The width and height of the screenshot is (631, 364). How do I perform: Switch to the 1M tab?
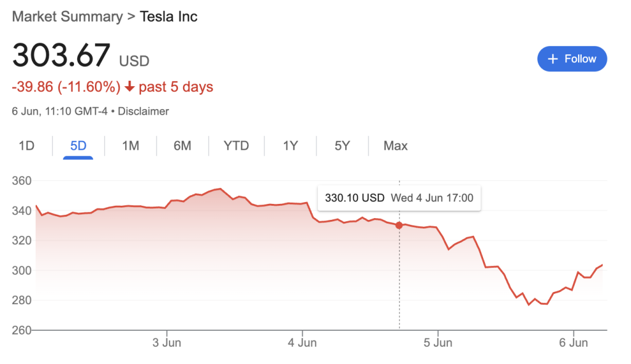pyautogui.click(x=131, y=145)
